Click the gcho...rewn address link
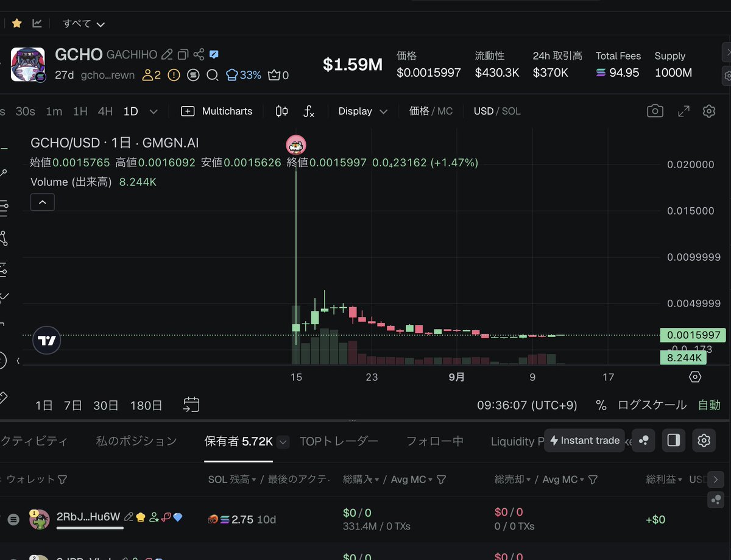Screen dimensions: 731x560 point(107,75)
